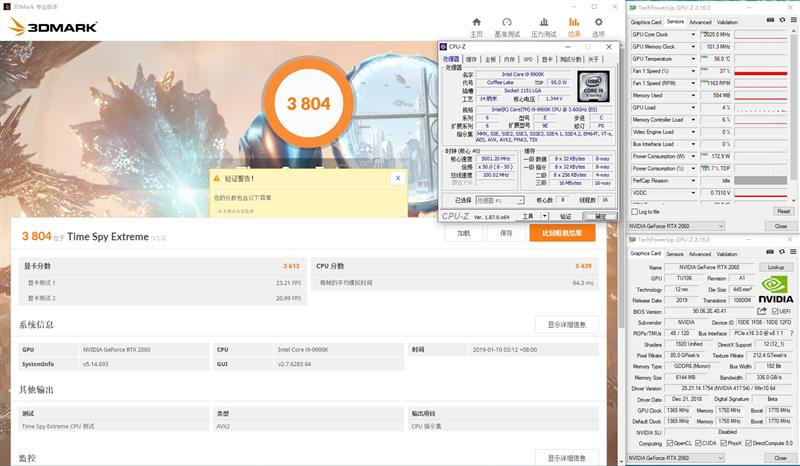Click screenshot camera icon in GPU-Z Graphics Card window
The width and height of the screenshot is (800, 466).
pos(770,251)
